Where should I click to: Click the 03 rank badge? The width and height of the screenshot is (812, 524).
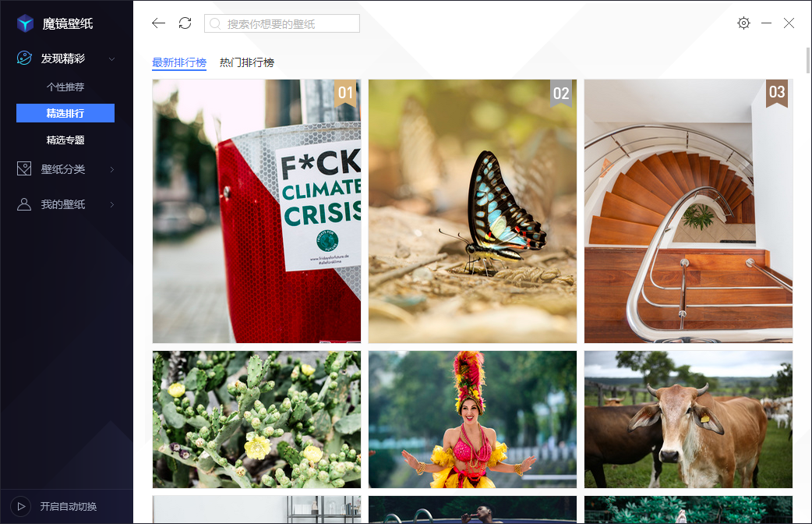point(777,94)
